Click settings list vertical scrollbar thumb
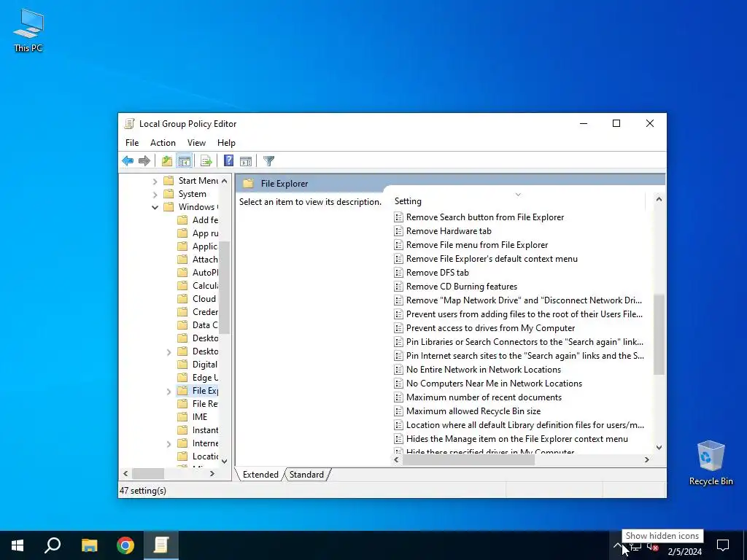747x560 pixels. point(659,334)
